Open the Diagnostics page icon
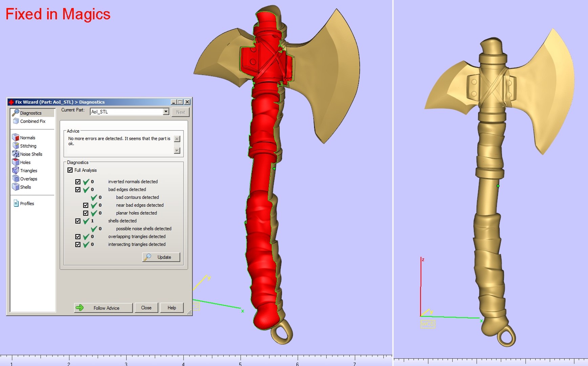 (16, 113)
